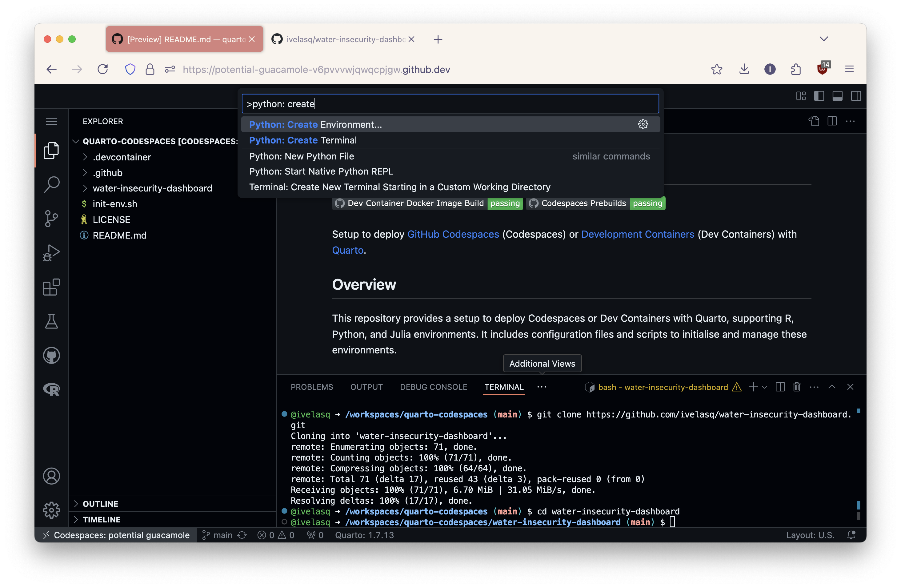Expand the OUTLINE section
This screenshot has height=588, width=901.
(100, 504)
